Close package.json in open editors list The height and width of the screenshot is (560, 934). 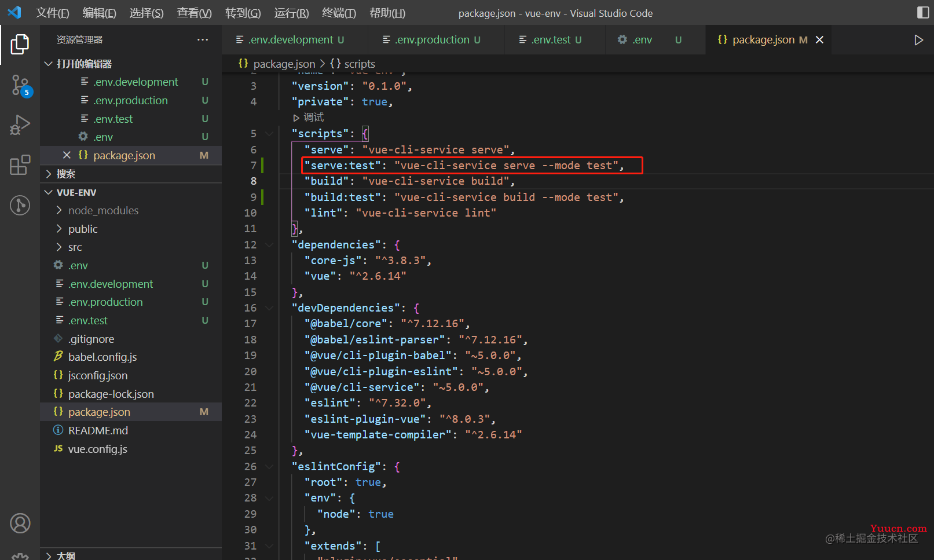[x=67, y=155]
